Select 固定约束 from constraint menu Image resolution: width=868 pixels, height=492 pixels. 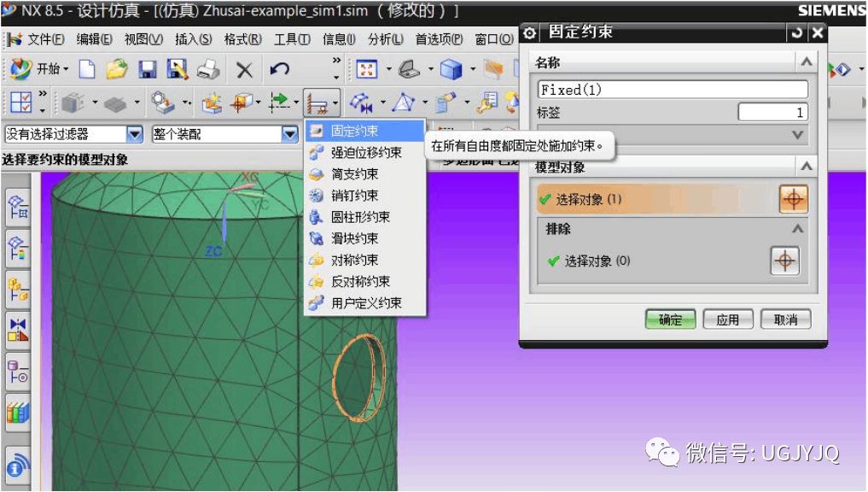364,131
